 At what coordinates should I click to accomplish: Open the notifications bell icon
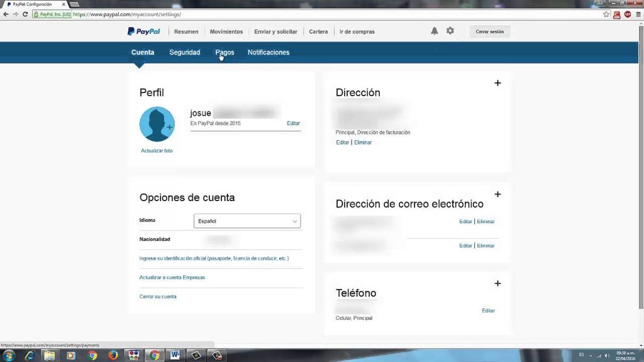click(x=434, y=31)
